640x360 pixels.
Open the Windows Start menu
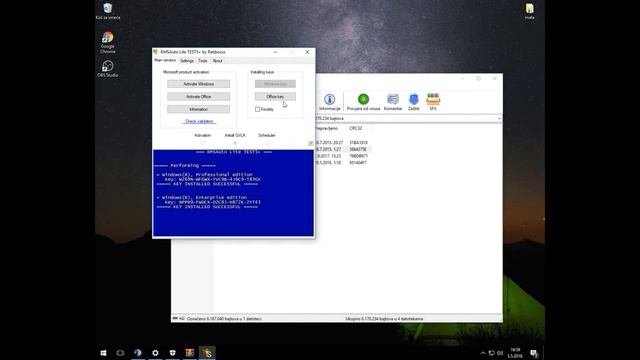[103, 353]
